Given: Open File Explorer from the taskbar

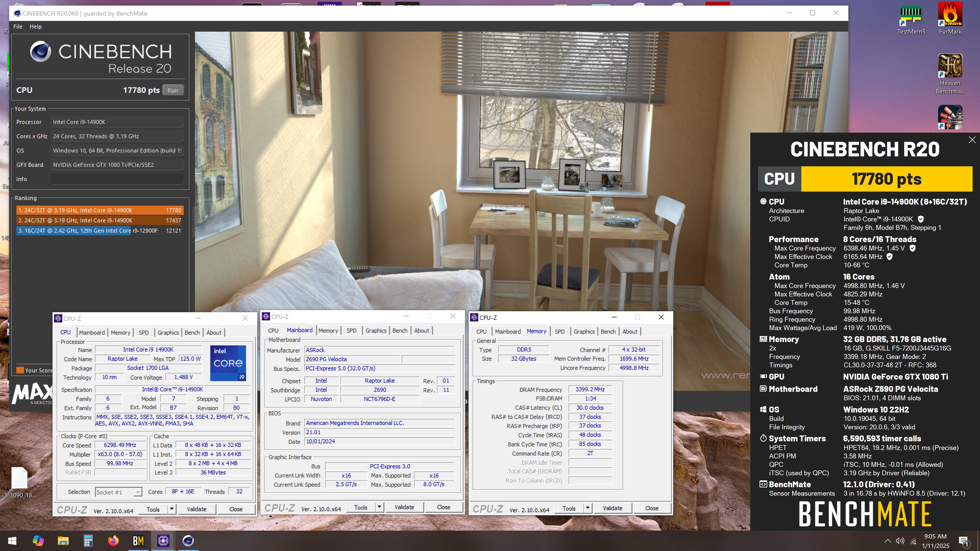Looking at the screenshot, I should 63,540.
